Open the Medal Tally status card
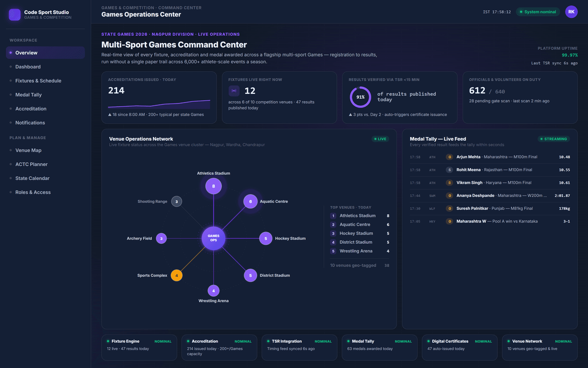This screenshot has width=588, height=368. point(379,347)
